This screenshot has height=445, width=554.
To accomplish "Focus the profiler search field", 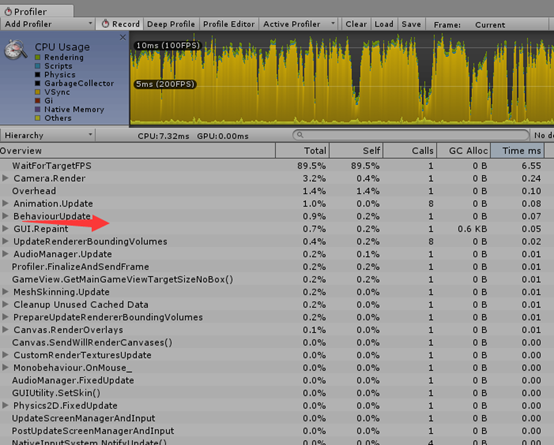I will point(411,135).
